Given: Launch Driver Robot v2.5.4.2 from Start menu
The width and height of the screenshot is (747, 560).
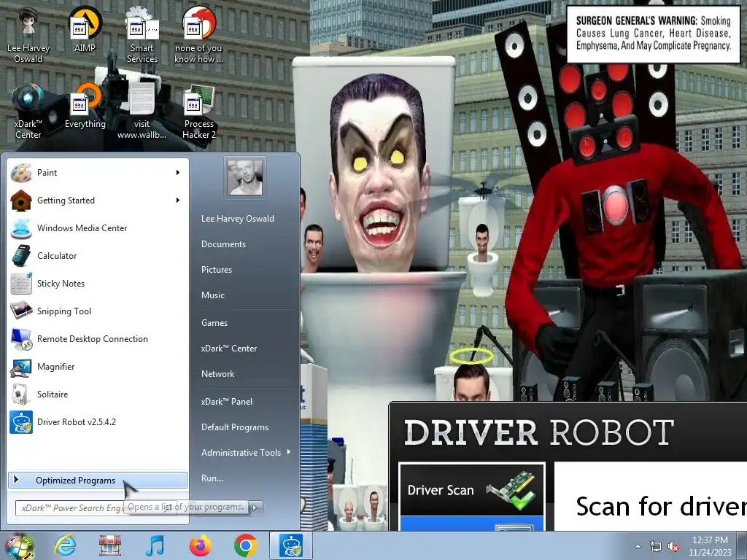Looking at the screenshot, I should (x=97, y=422).
